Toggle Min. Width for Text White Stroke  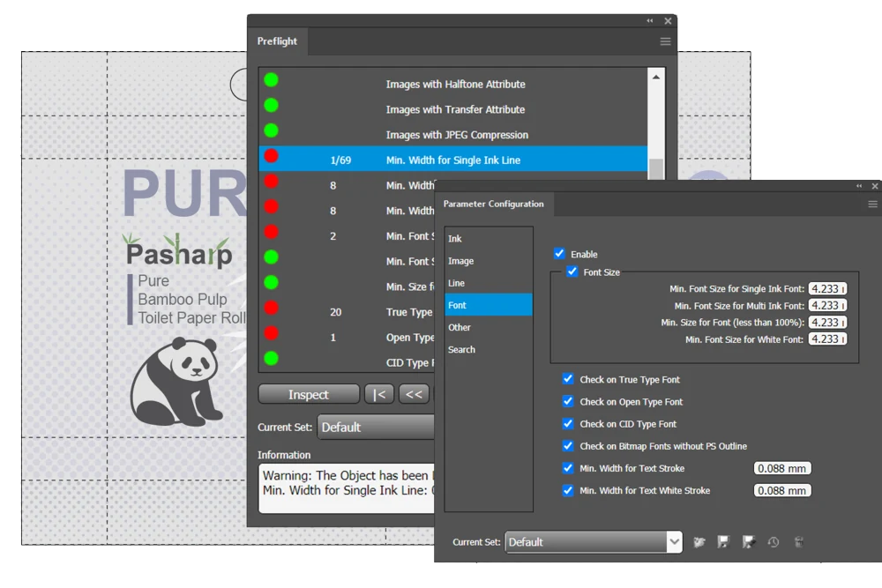(568, 490)
